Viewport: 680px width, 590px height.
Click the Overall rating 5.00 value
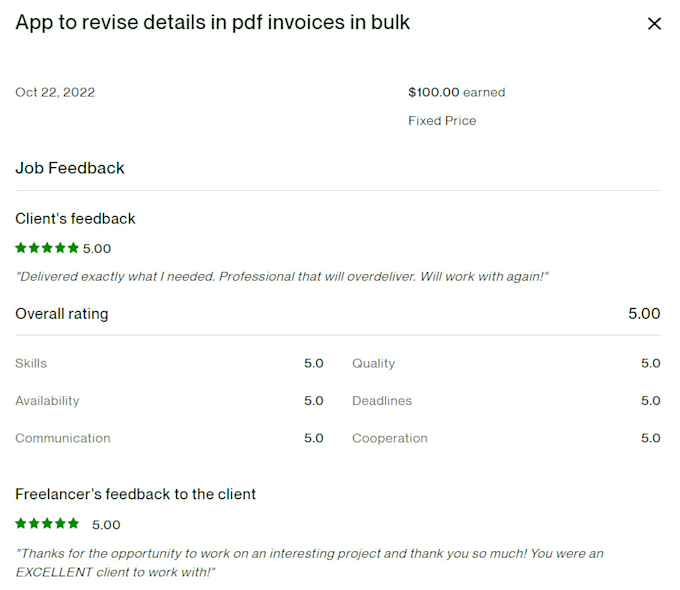(644, 314)
